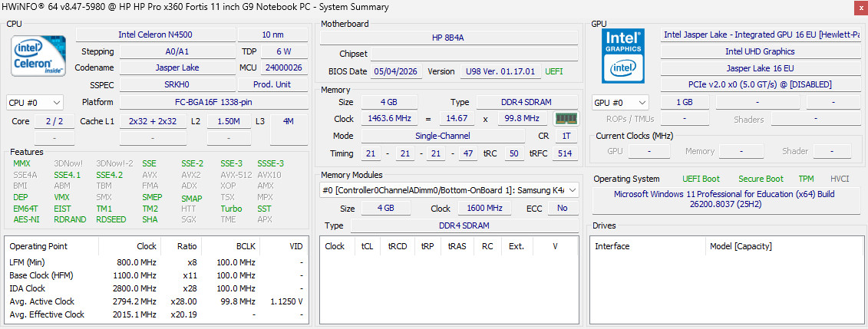Click the SRKH0 SSPEC field
Viewport: 868px width, 329px height.
177,84
